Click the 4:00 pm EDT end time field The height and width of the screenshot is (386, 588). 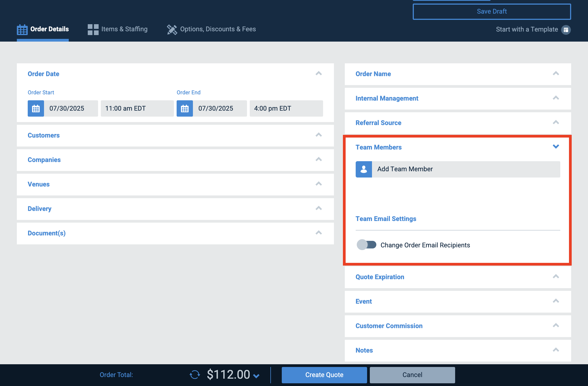(286, 108)
